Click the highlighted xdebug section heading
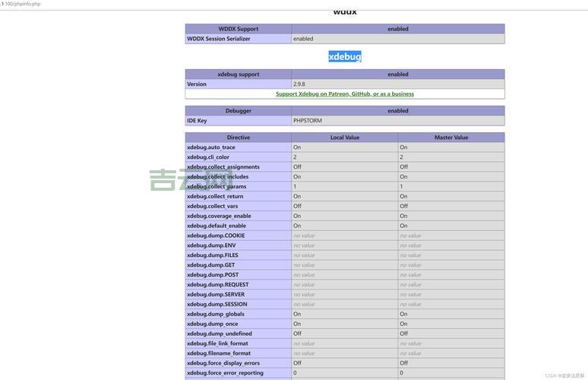The height and width of the screenshot is (380, 588). 344,56
